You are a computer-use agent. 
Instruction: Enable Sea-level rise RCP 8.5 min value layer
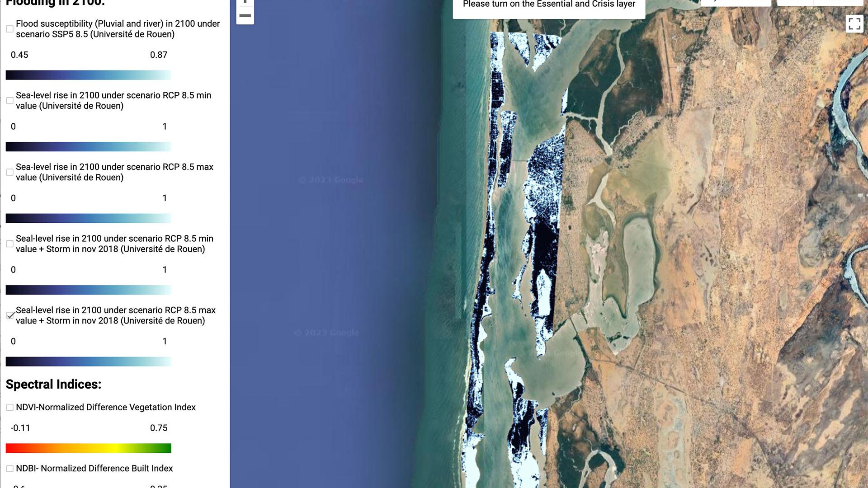pyautogui.click(x=9, y=101)
